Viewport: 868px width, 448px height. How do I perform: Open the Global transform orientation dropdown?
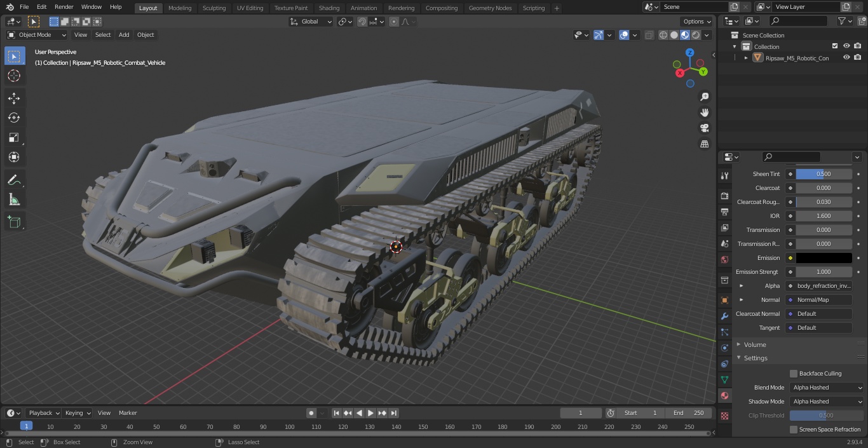click(x=311, y=22)
